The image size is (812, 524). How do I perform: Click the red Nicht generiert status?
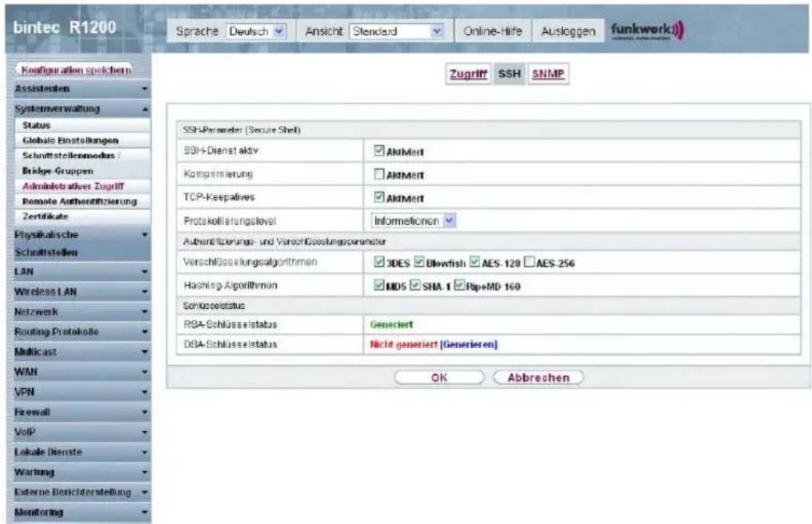pyautogui.click(x=404, y=344)
